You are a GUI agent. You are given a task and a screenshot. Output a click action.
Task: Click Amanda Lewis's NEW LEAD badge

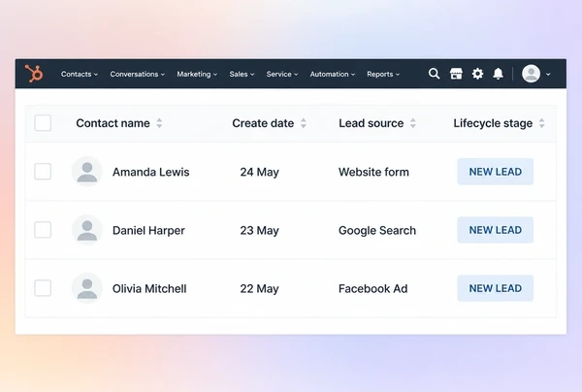click(x=495, y=172)
